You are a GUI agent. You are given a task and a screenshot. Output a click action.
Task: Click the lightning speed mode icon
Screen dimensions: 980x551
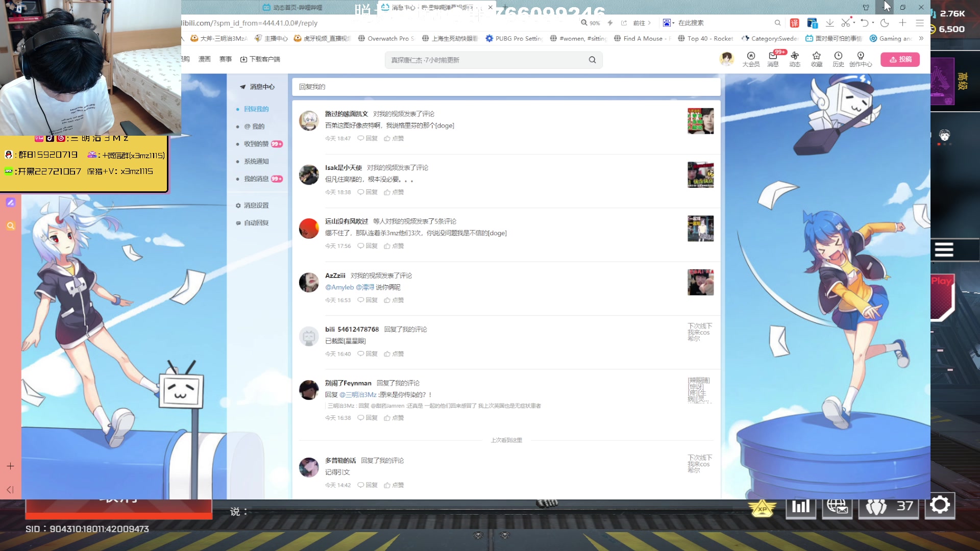610,23
